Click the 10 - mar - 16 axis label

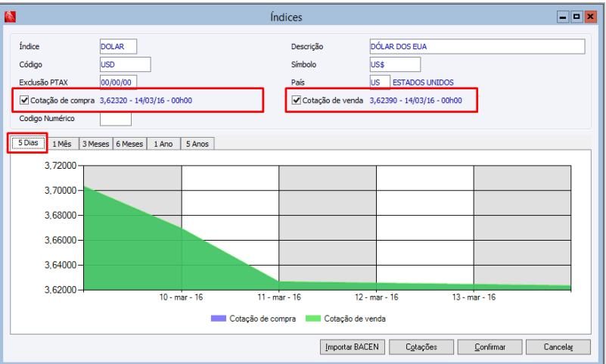(x=181, y=297)
